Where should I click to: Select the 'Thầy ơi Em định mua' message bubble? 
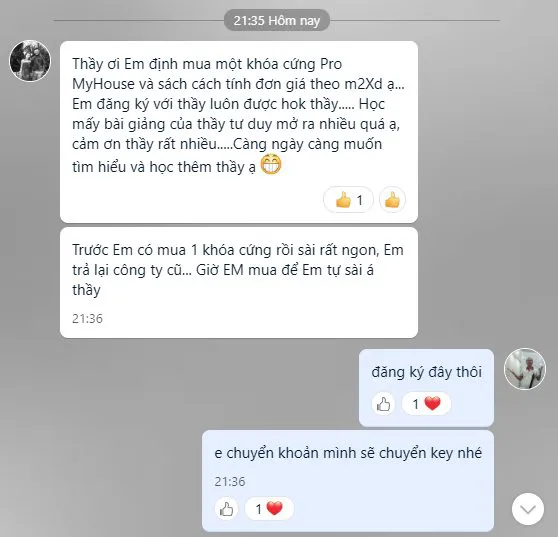239,132
